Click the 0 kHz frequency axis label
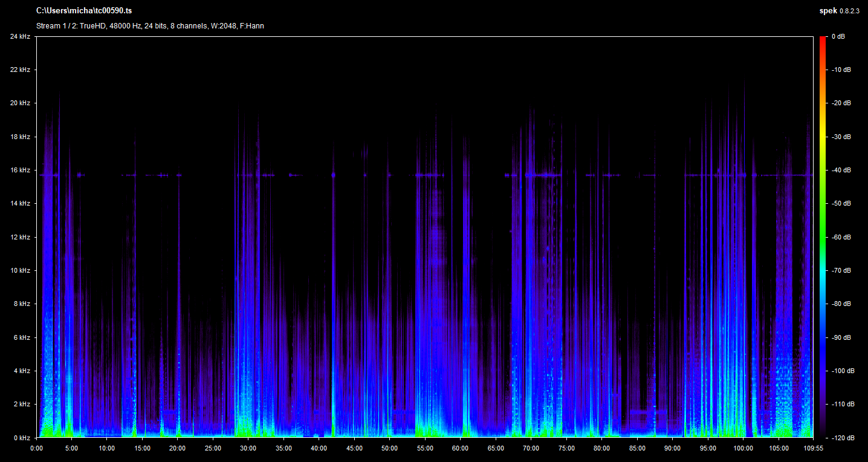 pyautogui.click(x=21, y=438)
